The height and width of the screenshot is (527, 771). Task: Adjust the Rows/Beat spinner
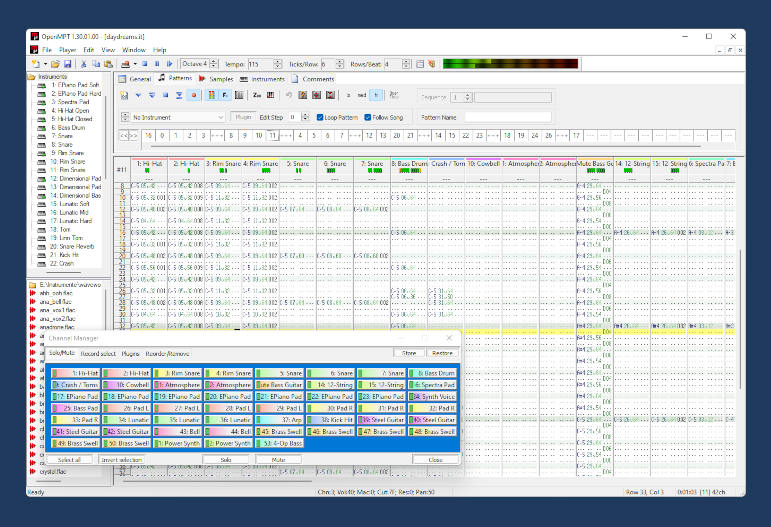406,64
